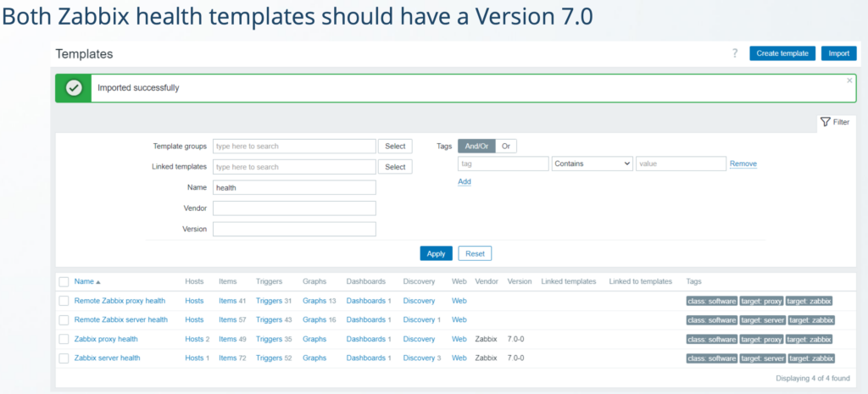Open the Remote Zabbix proxy health template
868x394 pixels.
120,301
